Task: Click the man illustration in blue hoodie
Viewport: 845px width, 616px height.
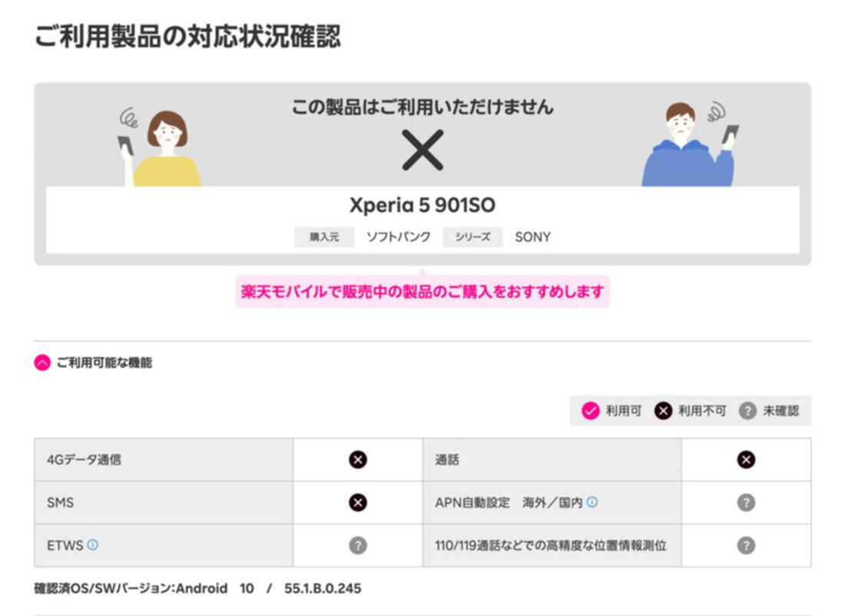Action: 690,144
